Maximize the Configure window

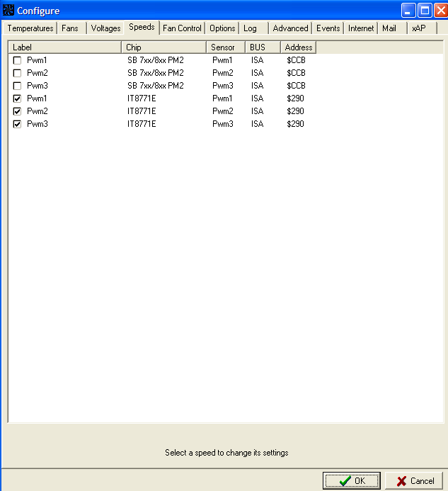click(425, 11)
